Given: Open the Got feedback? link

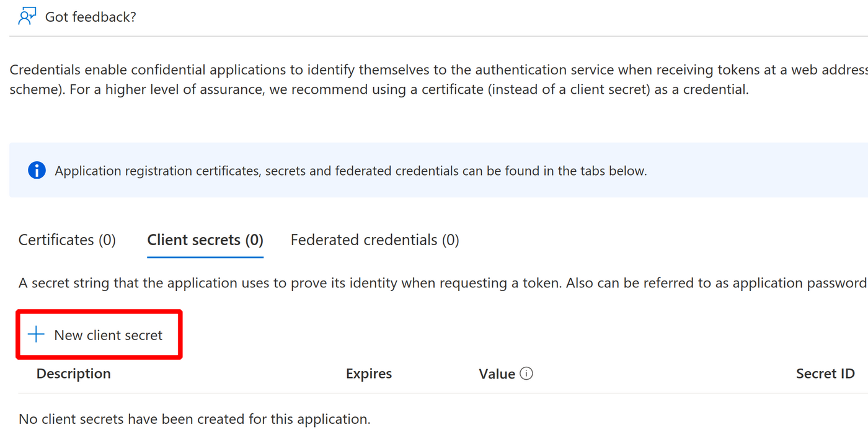Looking at the screenshot, I should (x=90, y=17).
